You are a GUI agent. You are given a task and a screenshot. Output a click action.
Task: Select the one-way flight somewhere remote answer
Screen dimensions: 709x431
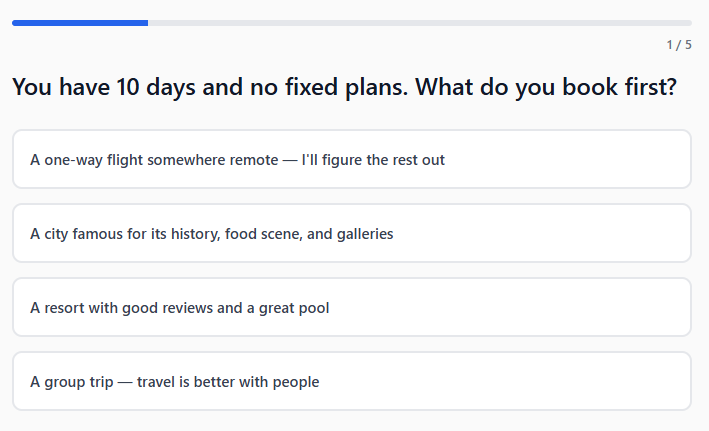pyautogui.click(x=351, y=159)
